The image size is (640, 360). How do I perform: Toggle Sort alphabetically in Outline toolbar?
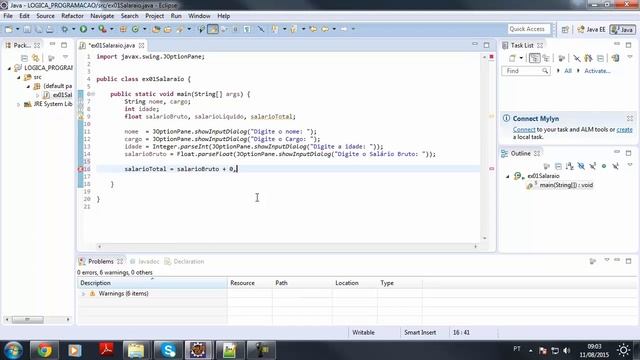tap(569, 166)
